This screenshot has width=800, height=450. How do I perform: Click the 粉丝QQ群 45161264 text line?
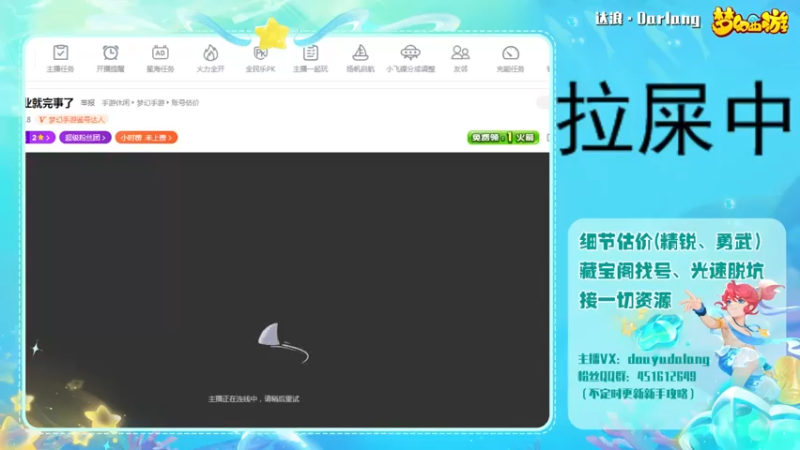637,377
